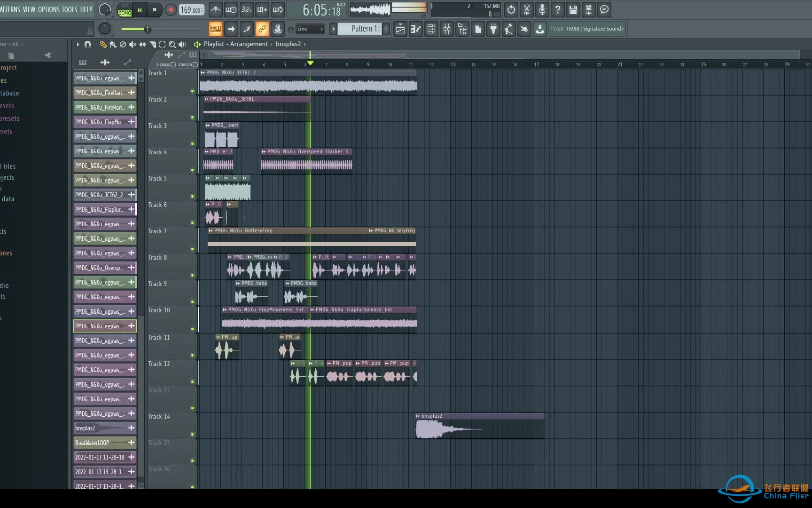Select the delete tool in the playlist toolbar
The height and width of the screenshot is (508, 812).
coord(123,44)
